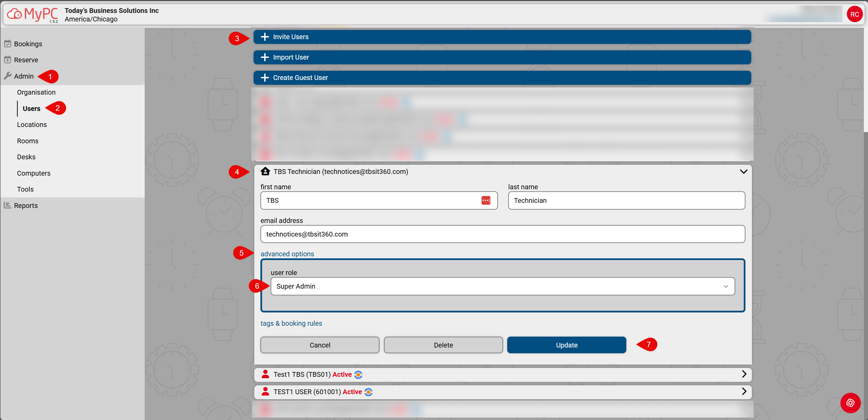This screenshot has width=868, height=420.
Task: Click the Admin wrench icon
Action: coord(7,76)
